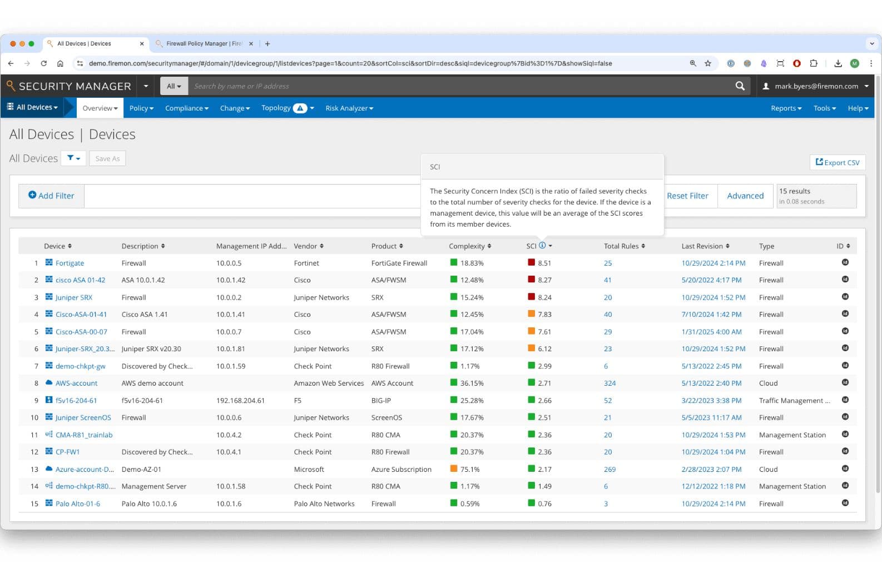882x588 pixels.
Task: Click the Export CSV button
Action: click(838, 162)
